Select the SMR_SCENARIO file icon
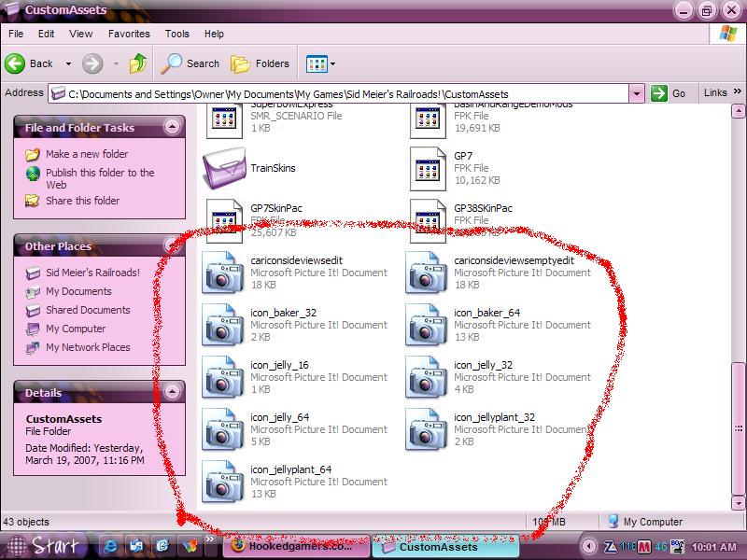Screen dimensions: 747x560 coord(224,121)
